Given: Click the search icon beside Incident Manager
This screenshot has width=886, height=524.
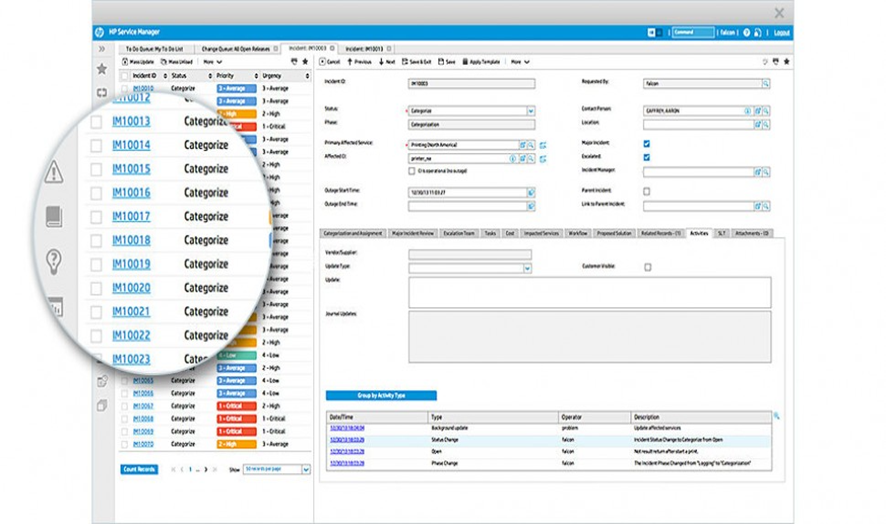Looking at the screenshot, I should 766,172.
